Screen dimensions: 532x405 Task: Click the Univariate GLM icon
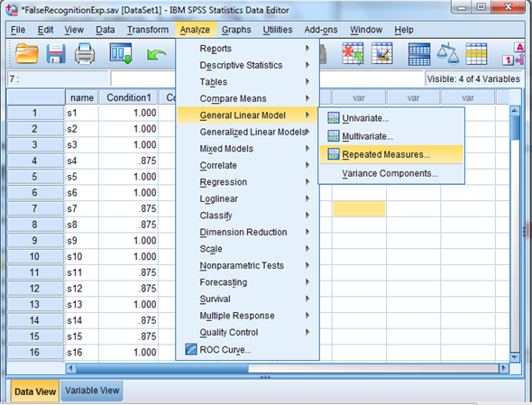point(334,118)
